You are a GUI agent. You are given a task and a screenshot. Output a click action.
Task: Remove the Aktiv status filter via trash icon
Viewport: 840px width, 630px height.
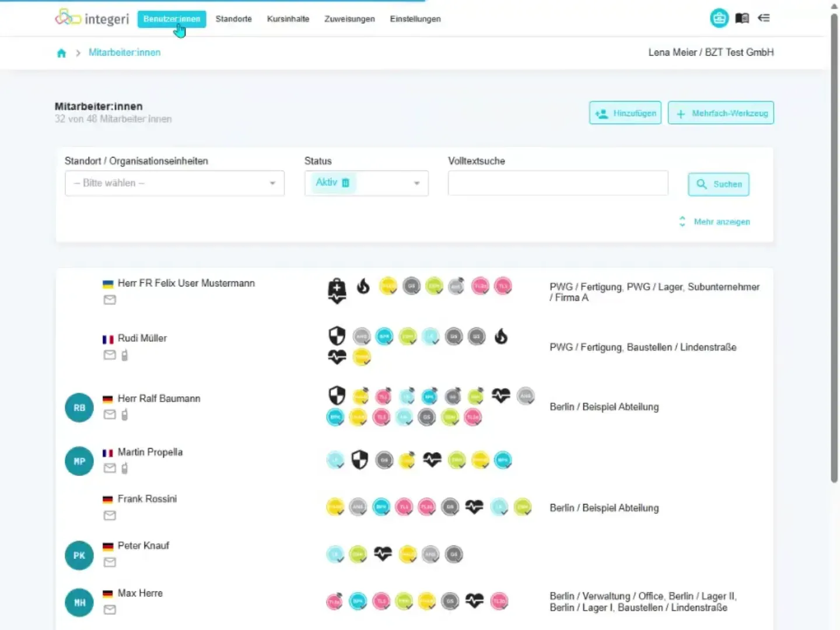(x=345, y=183)
